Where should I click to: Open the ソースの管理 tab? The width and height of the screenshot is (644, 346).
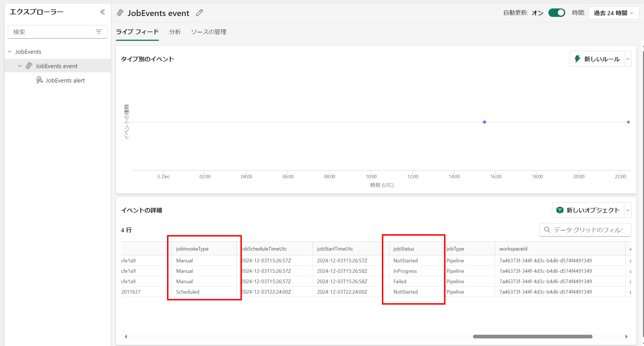[x=208, y=32]
